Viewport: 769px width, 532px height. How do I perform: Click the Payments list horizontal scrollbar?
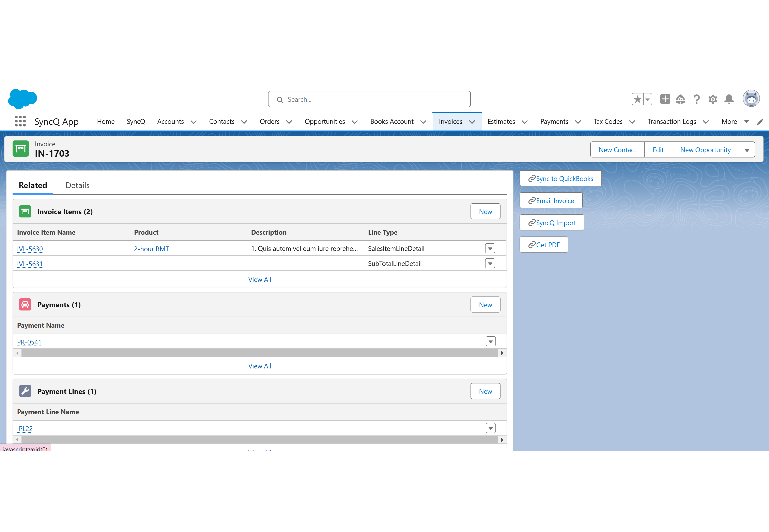(260, 353)
